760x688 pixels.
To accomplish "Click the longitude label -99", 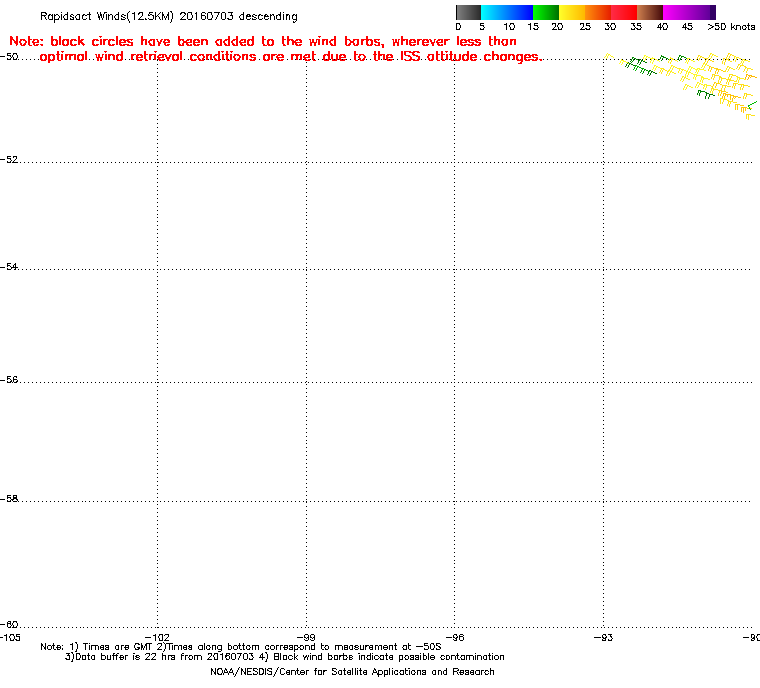I will pos(306,637).
